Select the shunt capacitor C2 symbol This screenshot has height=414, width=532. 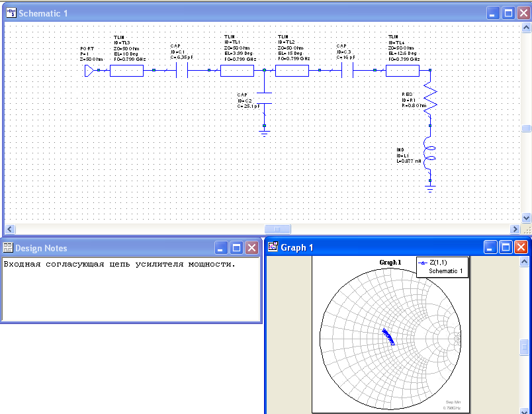point(264,98)
